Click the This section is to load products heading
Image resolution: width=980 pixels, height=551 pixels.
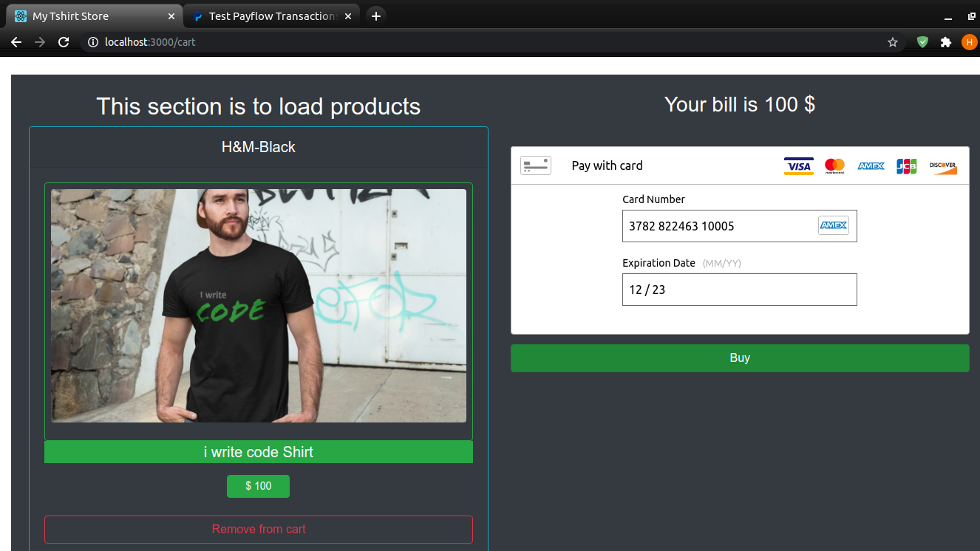pyautogui.click(x=259, y=106)
